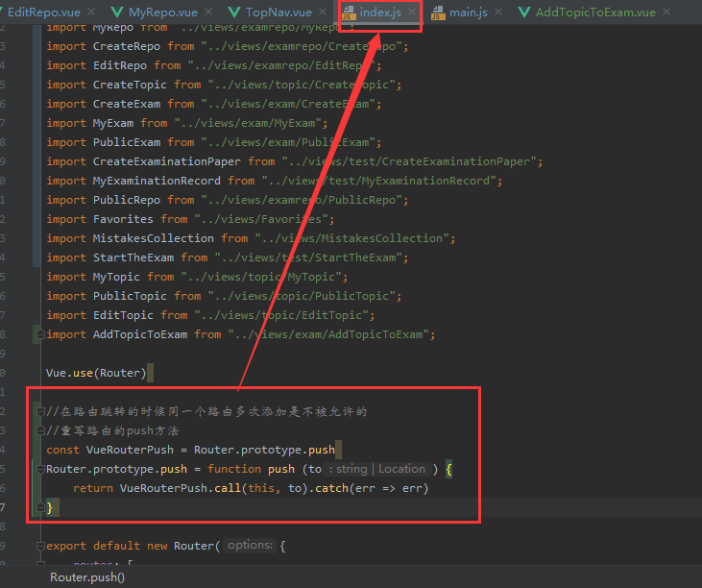Click the EditRepo import identifier
The height and width of the screenshot is (588, 702).
pos(119,66)
